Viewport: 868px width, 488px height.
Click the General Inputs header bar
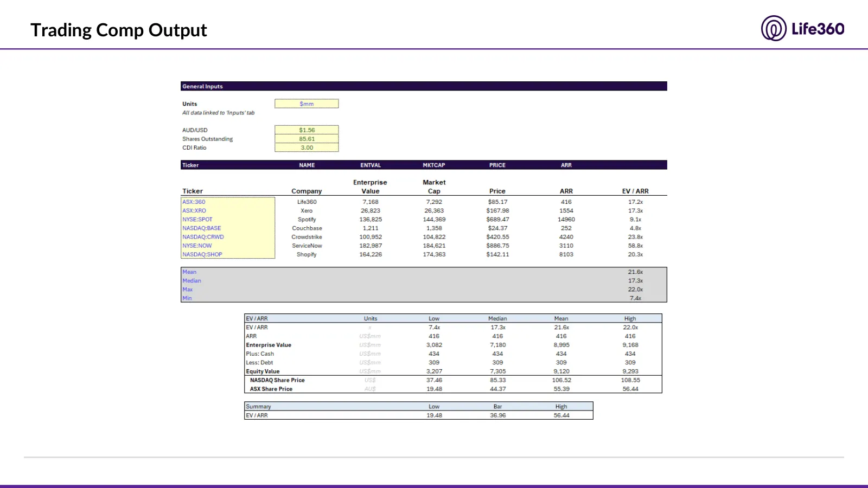click(x=424, y=86)
